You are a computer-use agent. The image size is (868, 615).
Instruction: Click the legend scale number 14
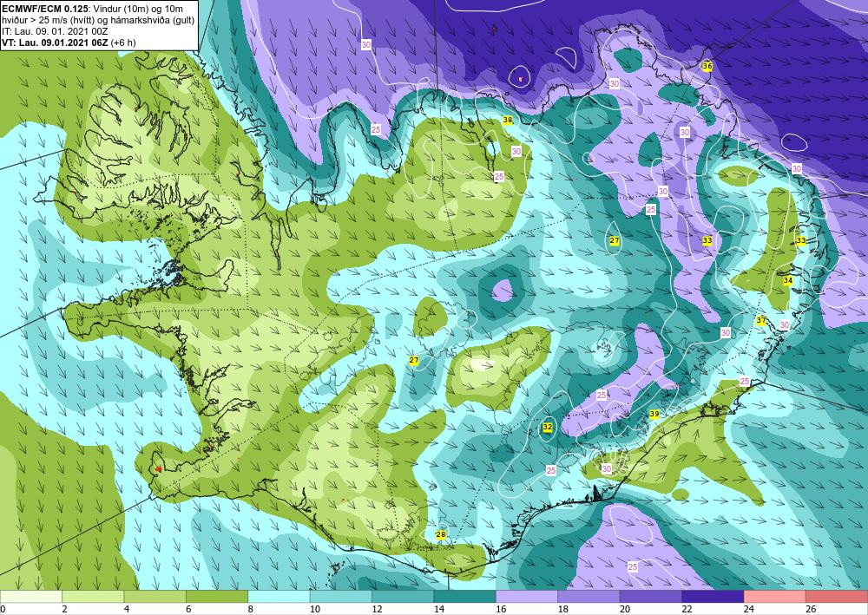click(439, 610)
